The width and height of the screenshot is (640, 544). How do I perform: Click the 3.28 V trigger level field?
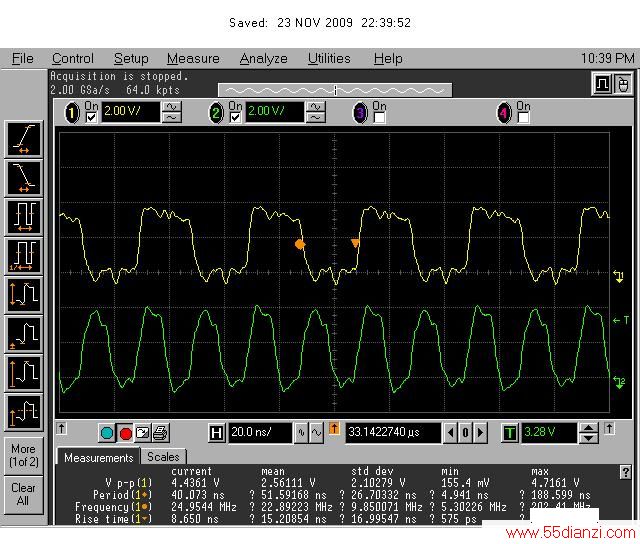(x=549, y=433)
